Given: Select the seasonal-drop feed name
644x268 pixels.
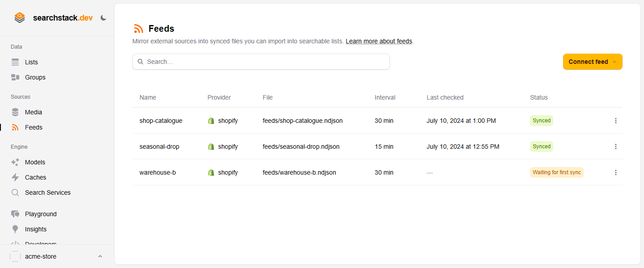Looking at the screenshot, I should click(x=159, y=147).
